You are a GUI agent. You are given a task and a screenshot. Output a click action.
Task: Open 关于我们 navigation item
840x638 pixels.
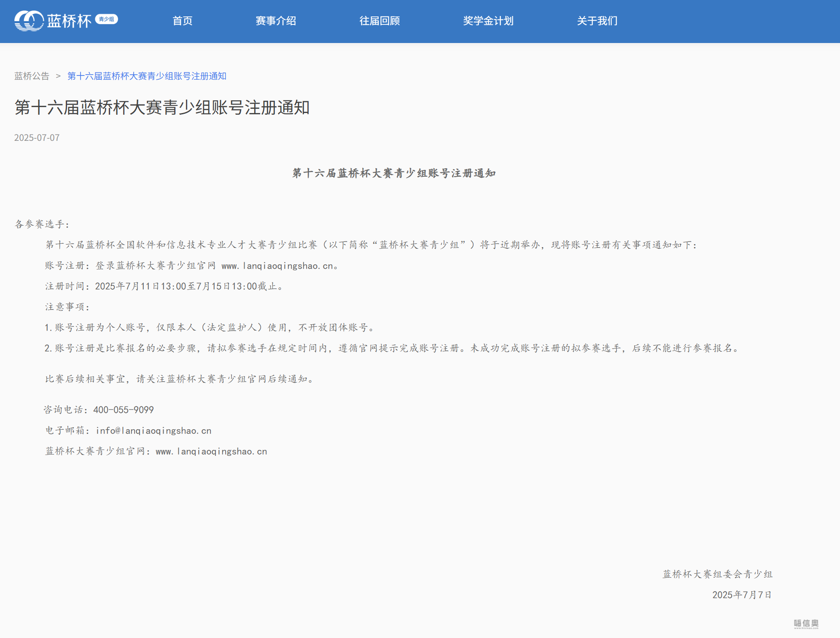point(597,21)
